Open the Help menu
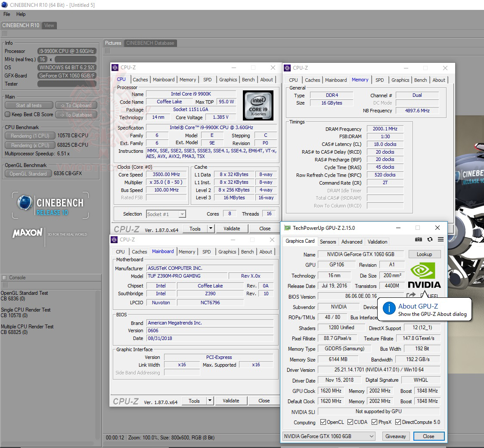 (20, 14)
